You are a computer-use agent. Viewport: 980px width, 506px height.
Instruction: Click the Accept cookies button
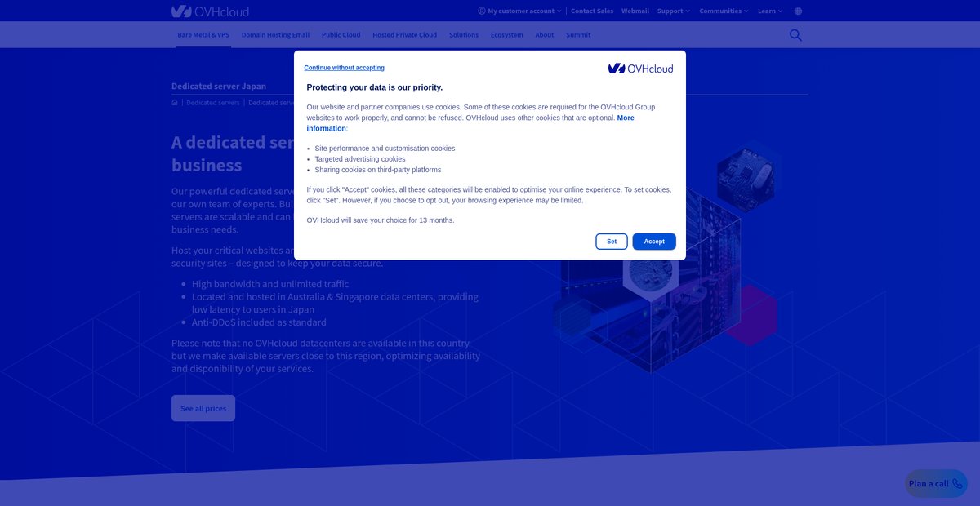click(x=654, y=242)
